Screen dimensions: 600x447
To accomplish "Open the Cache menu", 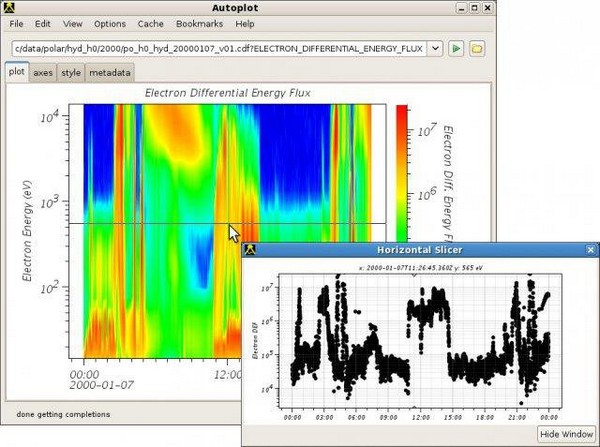I will pyautogui.click(x=151, y=23).
